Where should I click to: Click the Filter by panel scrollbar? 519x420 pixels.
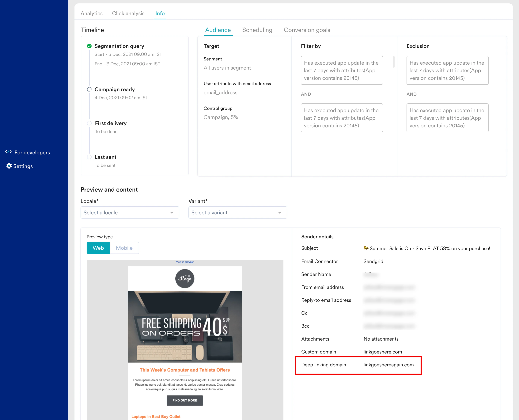pyautogui.click(x=394, y=62)
